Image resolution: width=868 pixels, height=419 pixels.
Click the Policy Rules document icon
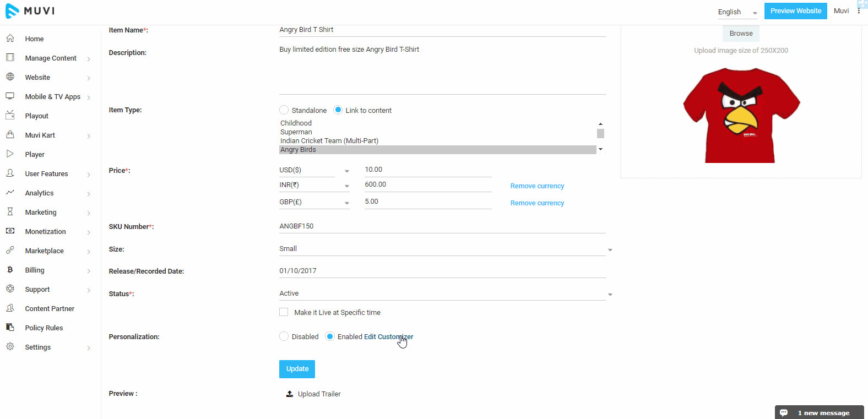coord(10,327)
